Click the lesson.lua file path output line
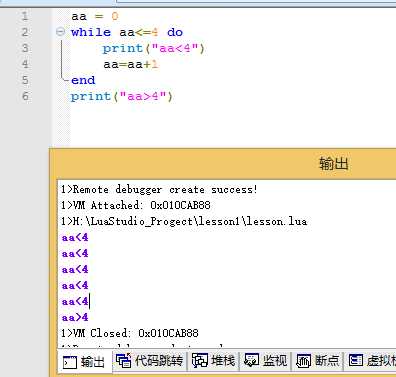The width and height of the screenshot is (396, 377). [x=184, y=221]
